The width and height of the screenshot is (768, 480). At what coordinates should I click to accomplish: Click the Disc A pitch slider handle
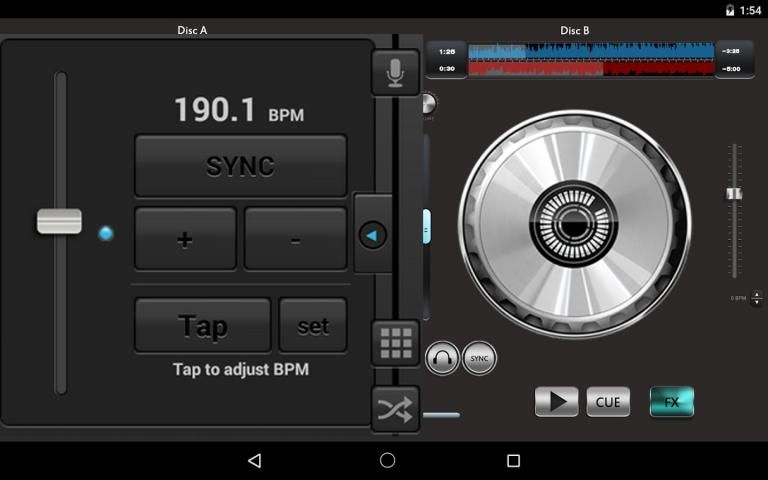pyautogui.click(x=59, y=221)
